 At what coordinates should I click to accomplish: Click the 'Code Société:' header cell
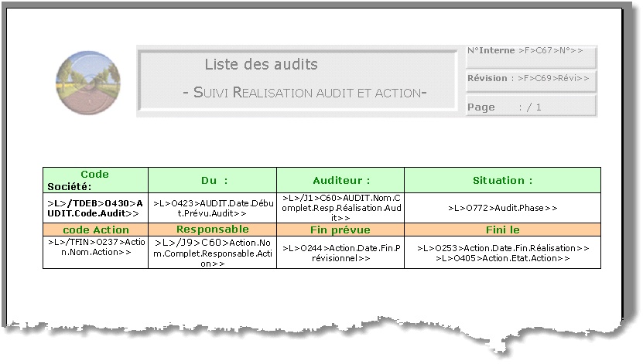point(95,180)
